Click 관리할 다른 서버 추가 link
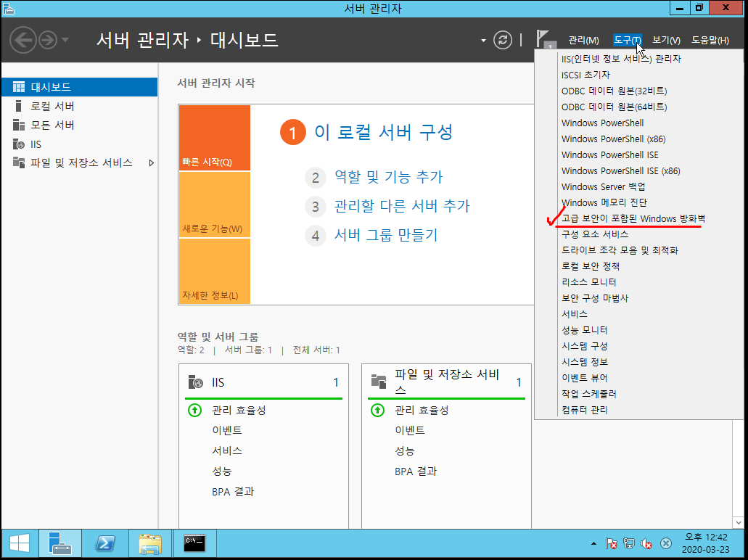The width and height of the screenshot is (748, 560). point(402,206)
